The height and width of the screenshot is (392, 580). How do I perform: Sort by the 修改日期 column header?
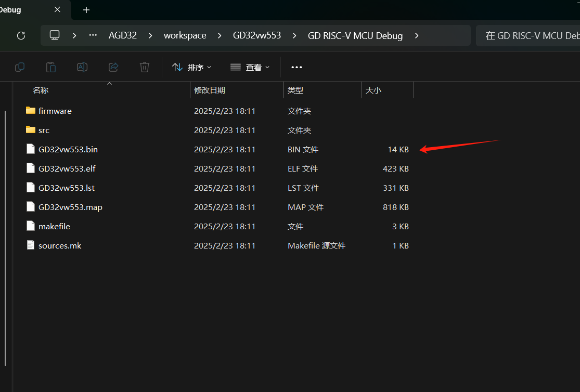pos(210,90)
